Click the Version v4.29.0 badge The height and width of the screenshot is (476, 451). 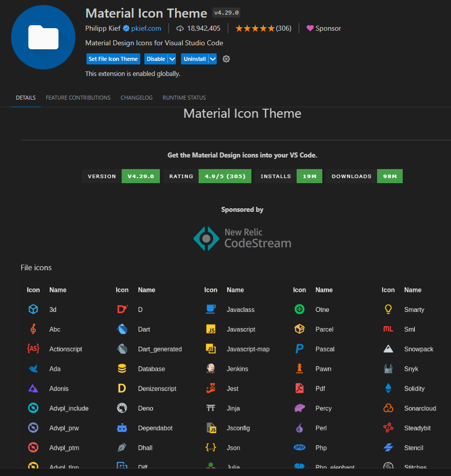point(121,176)
